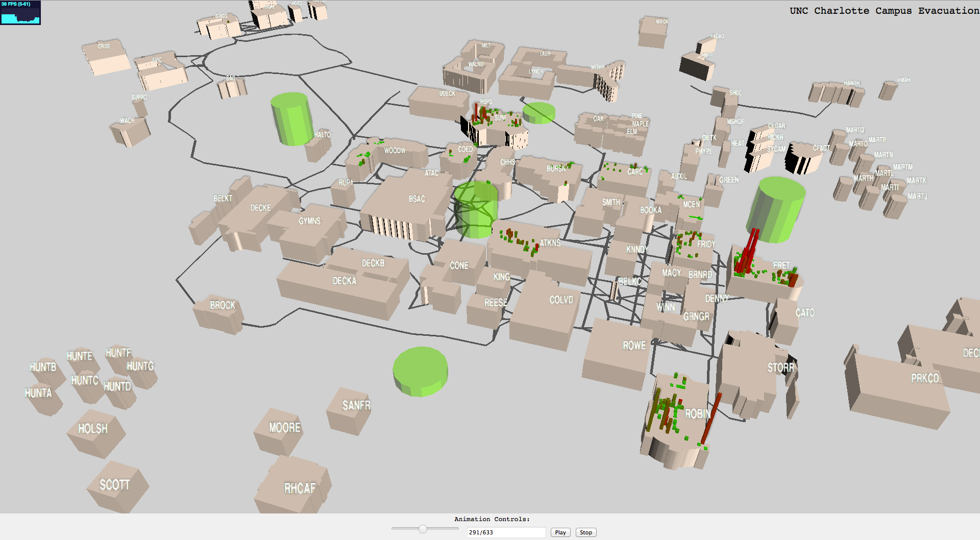980x540 pixels.
Task: Select the WINN building label
Action: 665,307
